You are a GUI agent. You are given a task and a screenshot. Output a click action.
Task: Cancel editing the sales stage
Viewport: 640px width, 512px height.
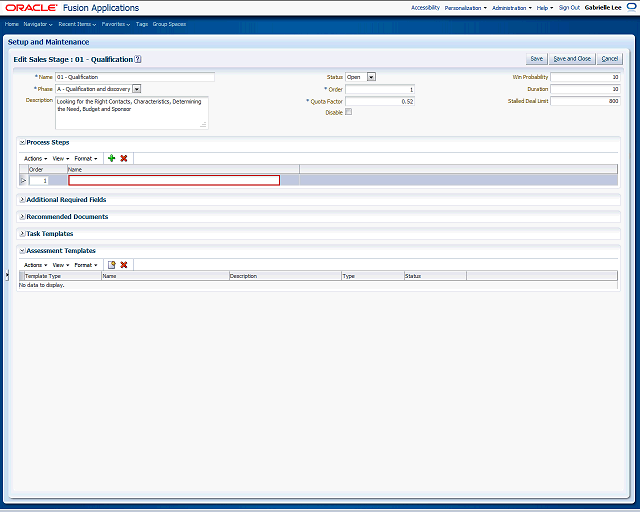(610, 59)
